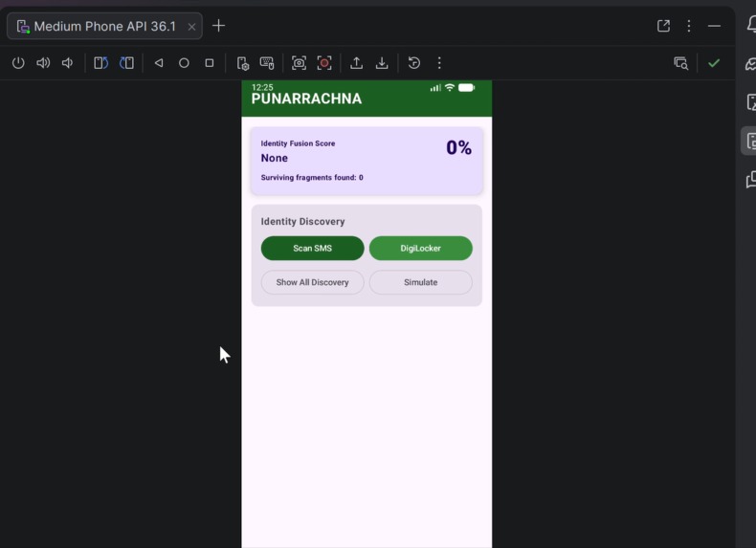756x548 pixels.
Task: Take emulator screenshot camera icon
Action: (299, 63)
